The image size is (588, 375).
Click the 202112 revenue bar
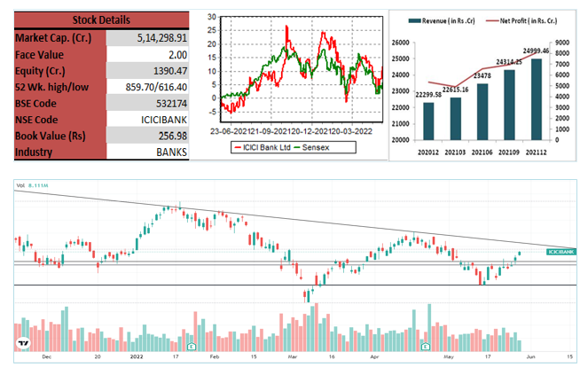pyautogui.click(x=537, y=99)
